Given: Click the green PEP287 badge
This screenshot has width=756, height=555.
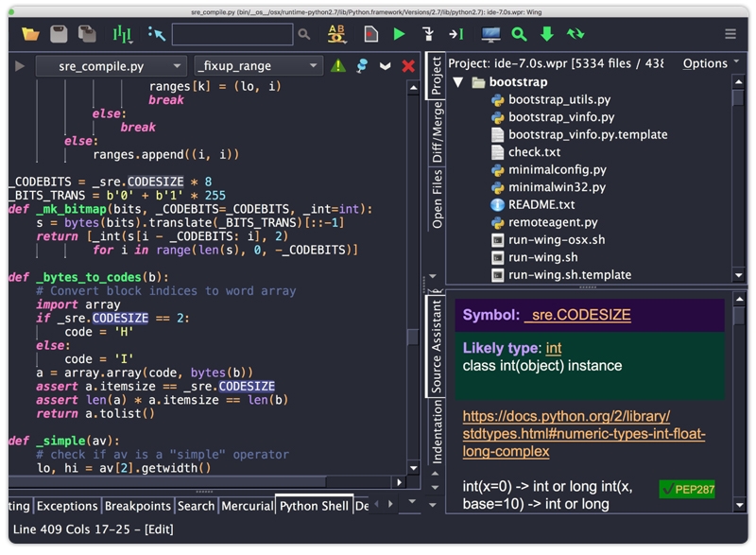Looking at the screenshot, I should click(x=687, y=489).
